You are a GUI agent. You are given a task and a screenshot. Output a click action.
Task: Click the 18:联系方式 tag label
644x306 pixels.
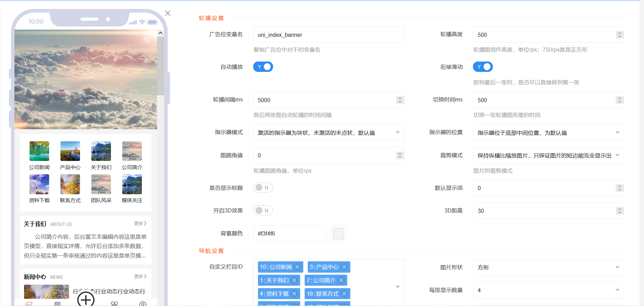point(323,294)
